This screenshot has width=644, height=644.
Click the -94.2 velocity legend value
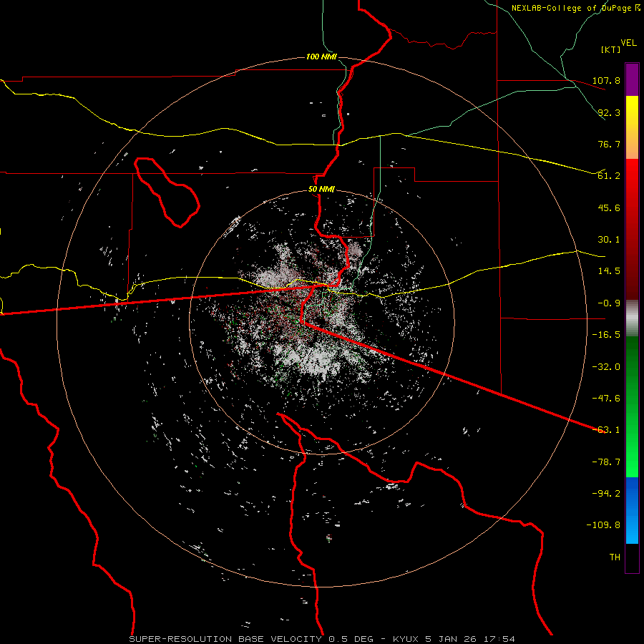(606, 494)
